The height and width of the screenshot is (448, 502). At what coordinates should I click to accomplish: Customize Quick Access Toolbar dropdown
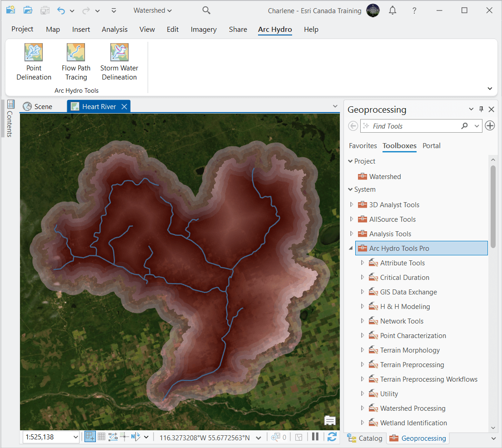(x=114, y=10)
